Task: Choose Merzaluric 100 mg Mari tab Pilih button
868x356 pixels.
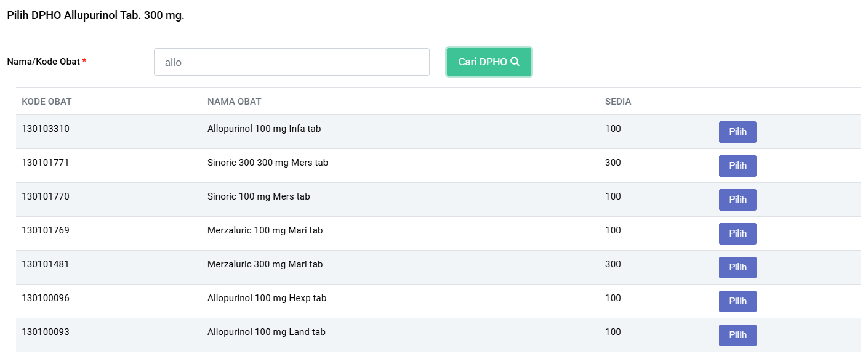Action: (x=737, y=233)
